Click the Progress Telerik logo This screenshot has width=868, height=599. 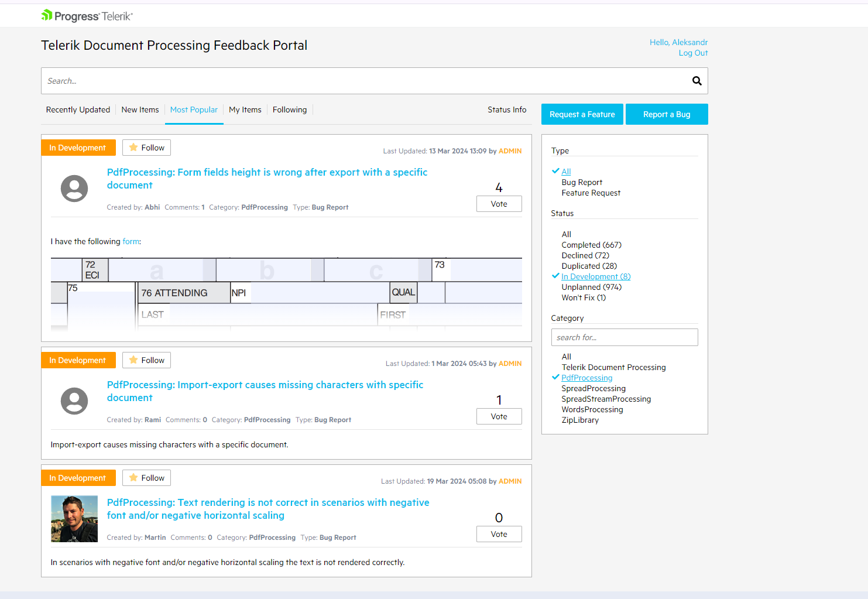point(87,16)
